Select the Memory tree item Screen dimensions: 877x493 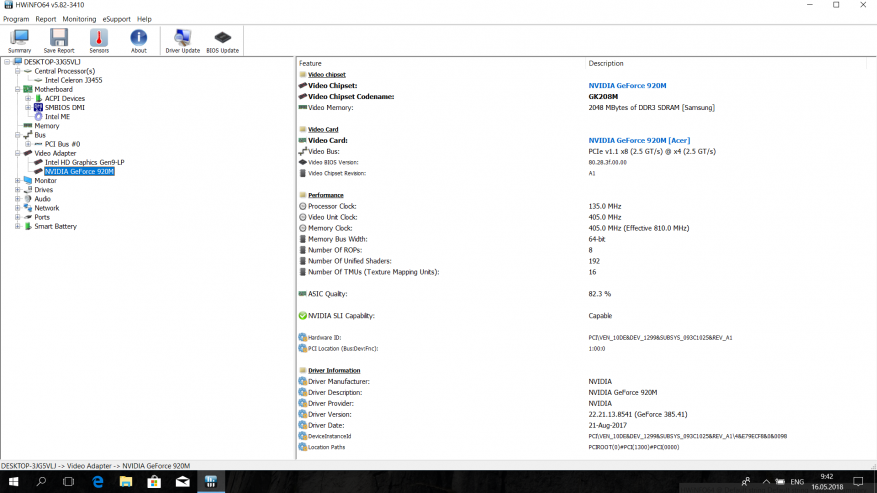tap(46, 126)
